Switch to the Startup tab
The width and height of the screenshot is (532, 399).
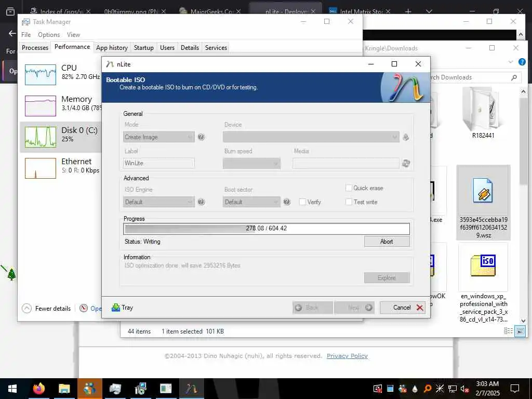(144, 47)
